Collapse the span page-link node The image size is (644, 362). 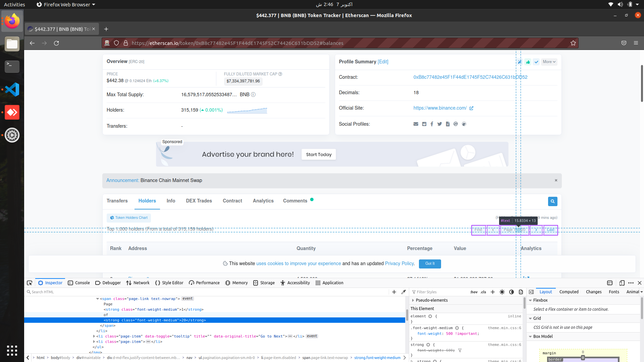click(98, 299)
